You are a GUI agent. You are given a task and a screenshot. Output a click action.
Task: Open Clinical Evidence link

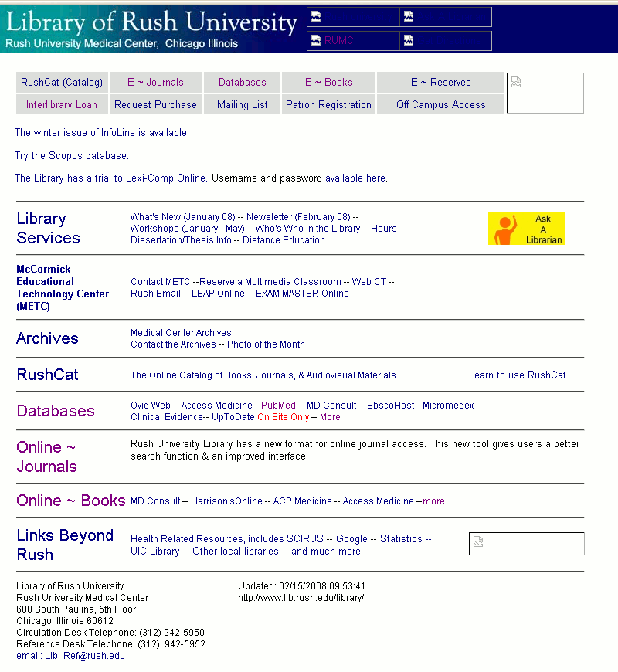coord(167,417)
